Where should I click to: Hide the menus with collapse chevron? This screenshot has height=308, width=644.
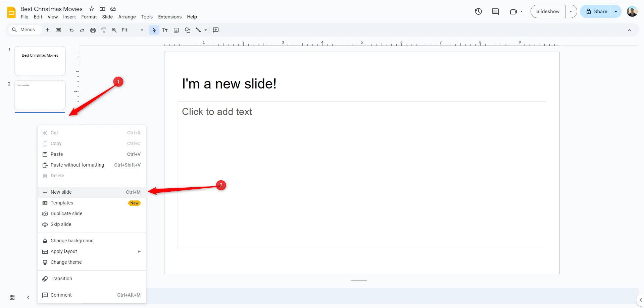630,30
